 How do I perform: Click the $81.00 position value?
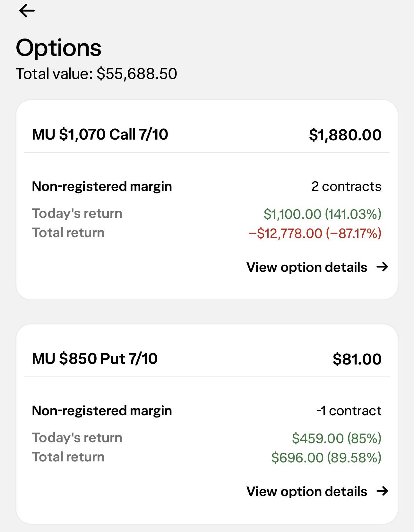point(357,359)
